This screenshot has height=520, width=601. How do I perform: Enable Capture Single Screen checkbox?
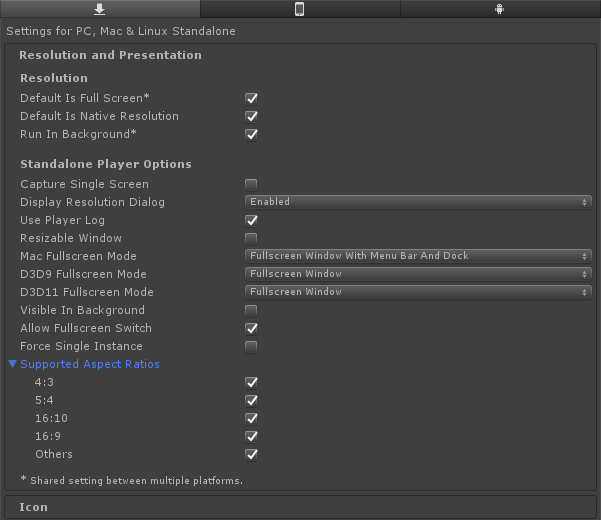click(251, 185)
